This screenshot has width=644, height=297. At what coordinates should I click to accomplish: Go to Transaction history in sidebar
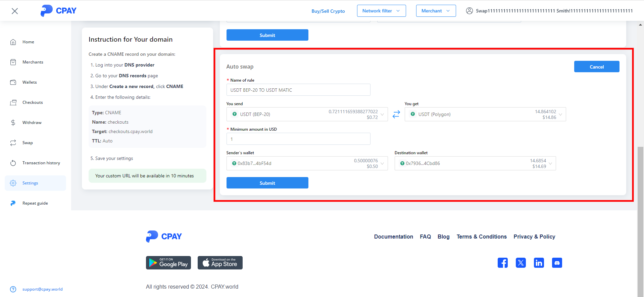pos(41,163)
